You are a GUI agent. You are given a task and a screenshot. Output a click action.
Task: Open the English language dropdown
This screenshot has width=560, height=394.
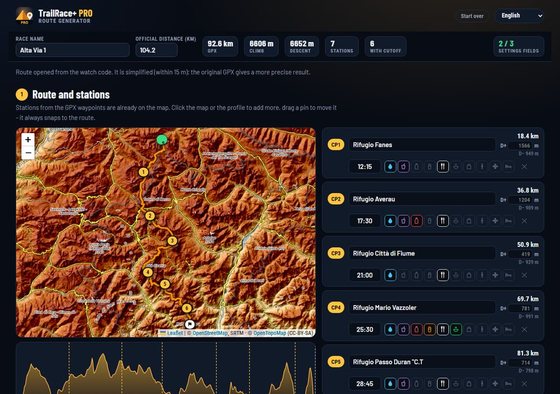pos(520,16)
